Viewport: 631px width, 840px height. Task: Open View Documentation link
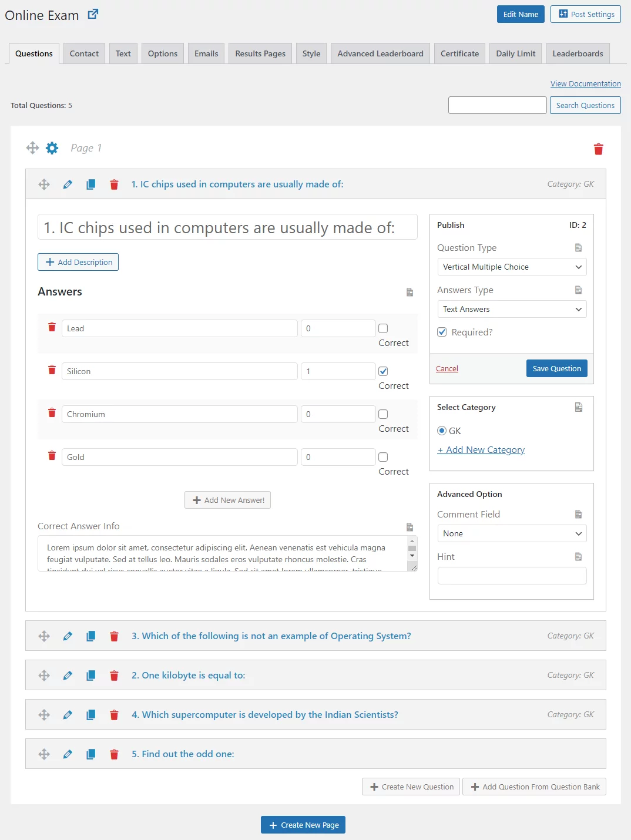(585, 83)
